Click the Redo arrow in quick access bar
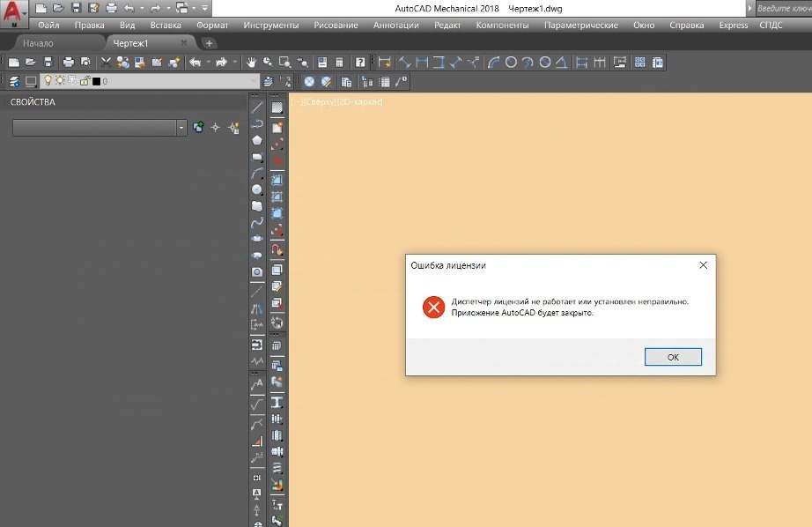The width and height of the screenshot is (812, 527). tap(155, 8)
